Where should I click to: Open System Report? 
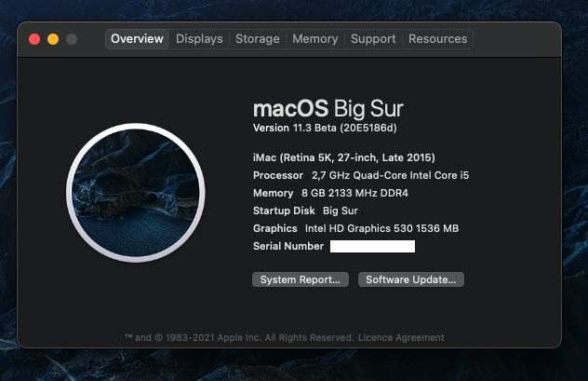[301, 279]
